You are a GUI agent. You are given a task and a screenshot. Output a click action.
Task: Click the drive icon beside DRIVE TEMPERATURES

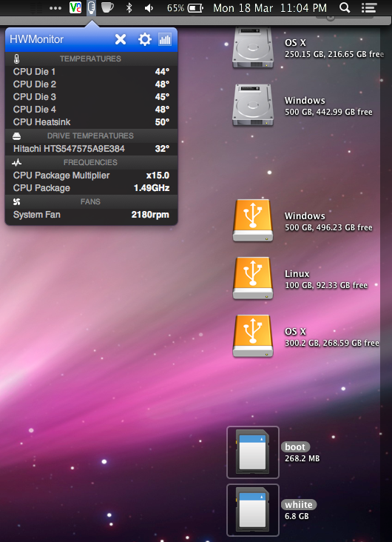[x=16, y=136]
